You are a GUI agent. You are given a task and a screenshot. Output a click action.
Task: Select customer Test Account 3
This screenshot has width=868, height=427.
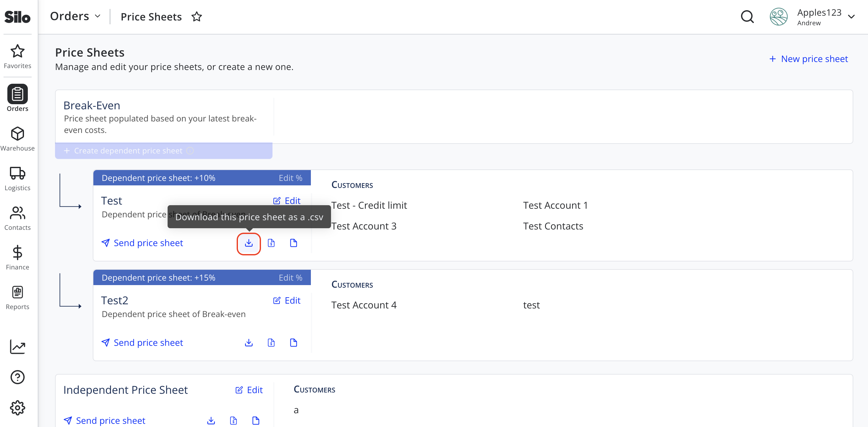pyautogui.click(x=364, y=226)
